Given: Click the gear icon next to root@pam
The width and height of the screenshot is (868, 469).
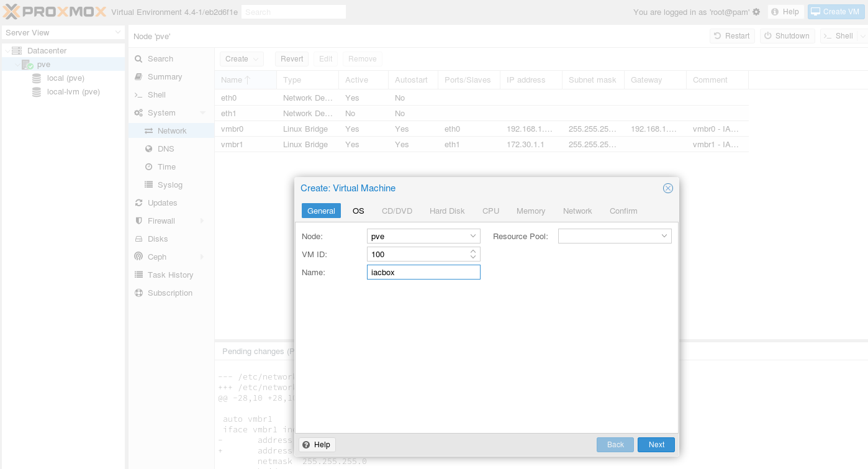Looking at the screenshot, I should tap(756, 12).
